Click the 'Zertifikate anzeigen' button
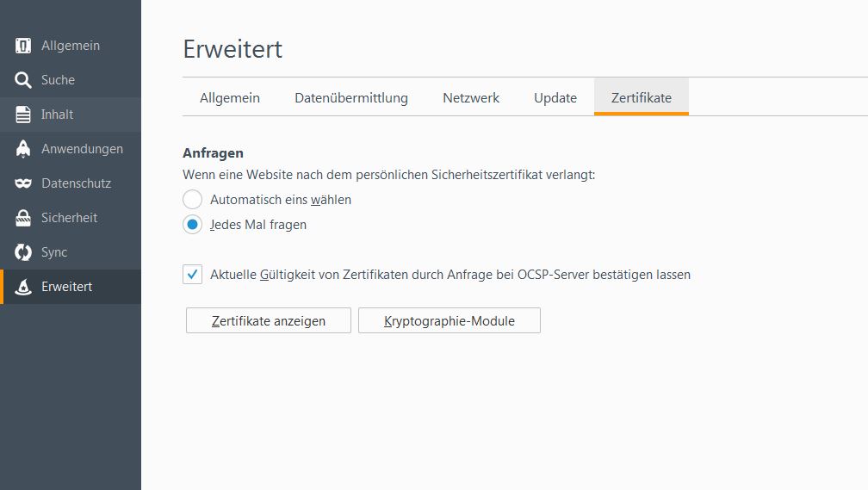This screenshot has width=868, height=490. point(269,321)
